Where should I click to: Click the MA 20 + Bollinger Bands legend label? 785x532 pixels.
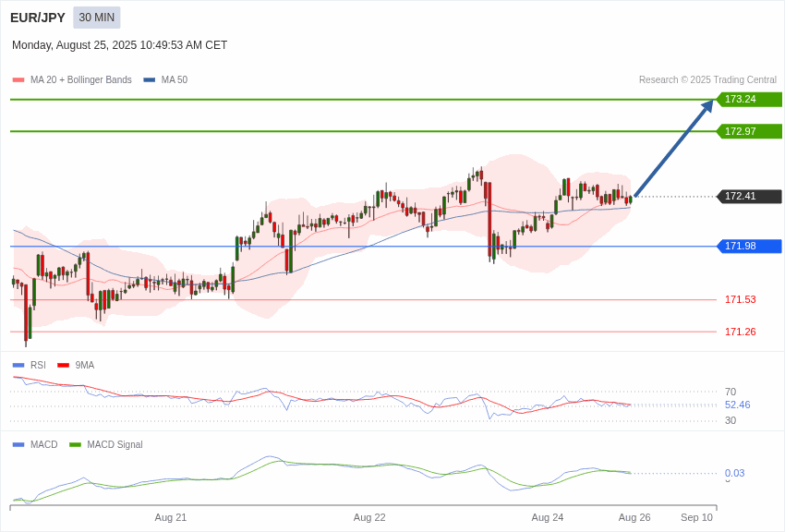(81, 80)
